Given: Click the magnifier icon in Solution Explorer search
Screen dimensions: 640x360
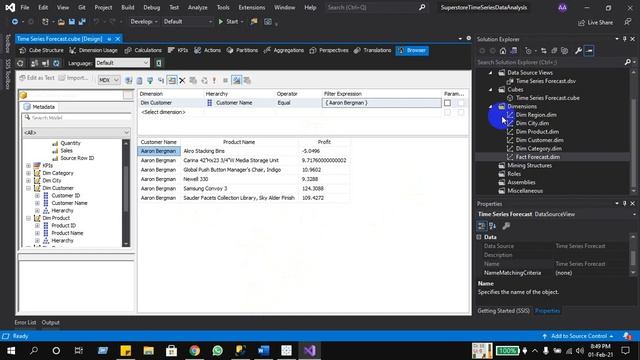Looking at the screenshot, I should click(627, 62).
